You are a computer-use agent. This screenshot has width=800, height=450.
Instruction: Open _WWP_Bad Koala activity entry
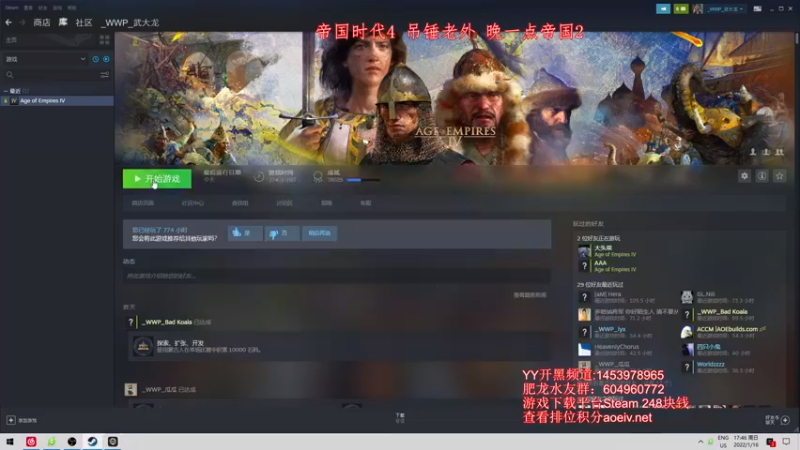click(x=167, y=322)
